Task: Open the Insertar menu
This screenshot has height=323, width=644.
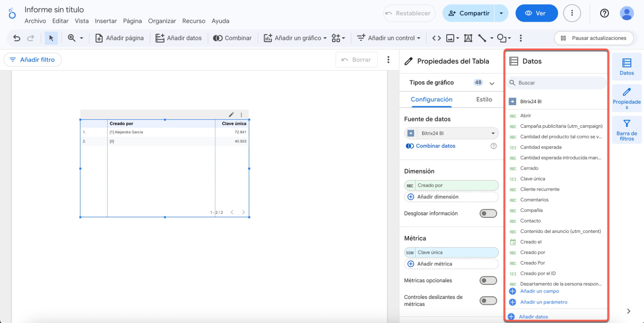Action: 106,21
